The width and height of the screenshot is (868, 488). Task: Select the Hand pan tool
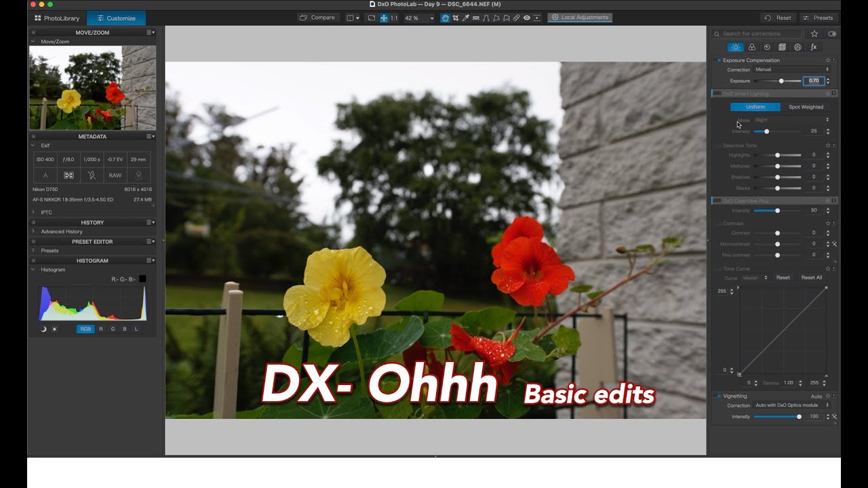point(446,18)
